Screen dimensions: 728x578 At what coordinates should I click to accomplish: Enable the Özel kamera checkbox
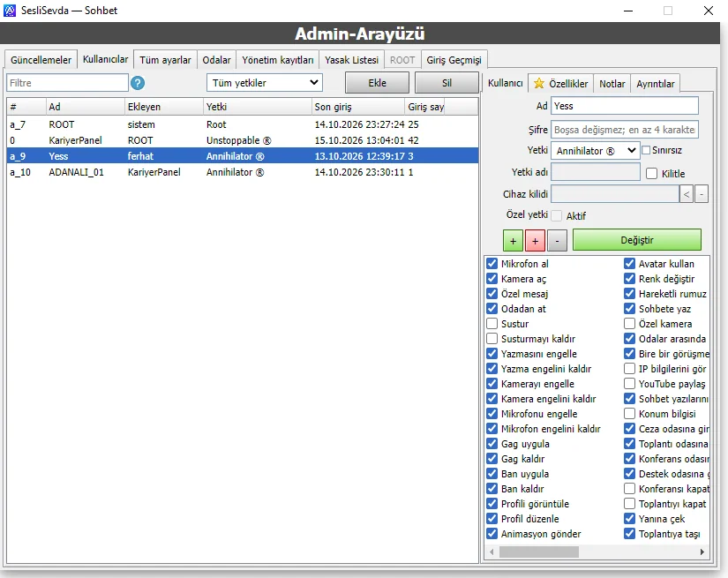pyautogui.click(x=629, y=323)
